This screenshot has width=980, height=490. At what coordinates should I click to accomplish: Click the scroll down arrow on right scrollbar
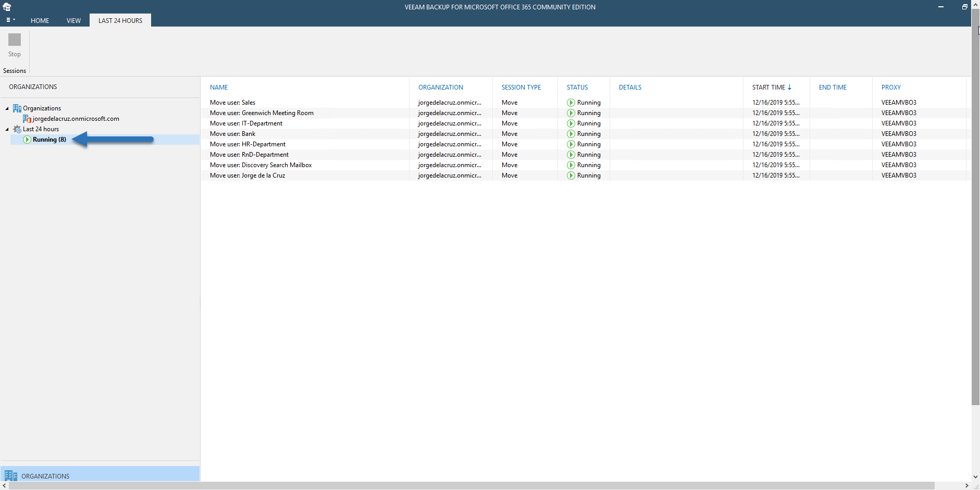coord(975,476)
